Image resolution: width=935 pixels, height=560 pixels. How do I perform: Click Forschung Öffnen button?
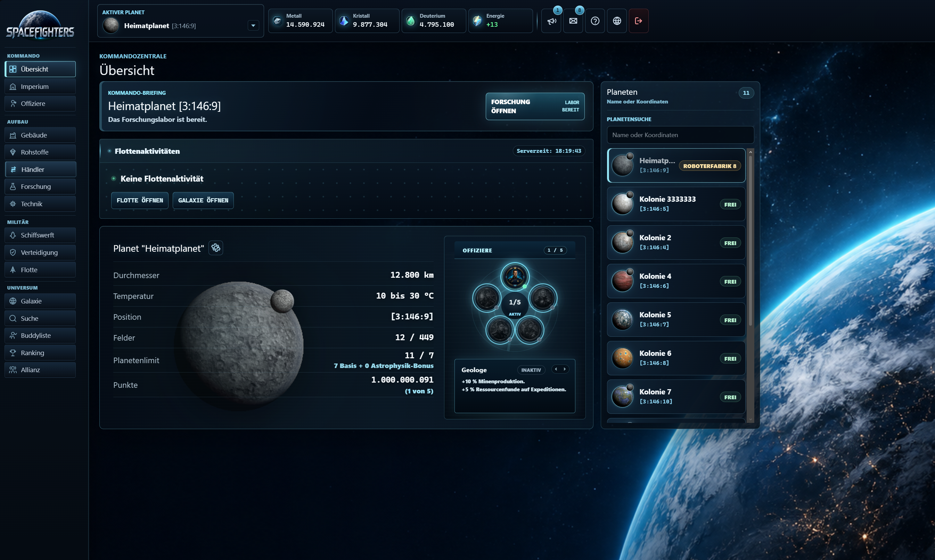click(x=535, y=107)
